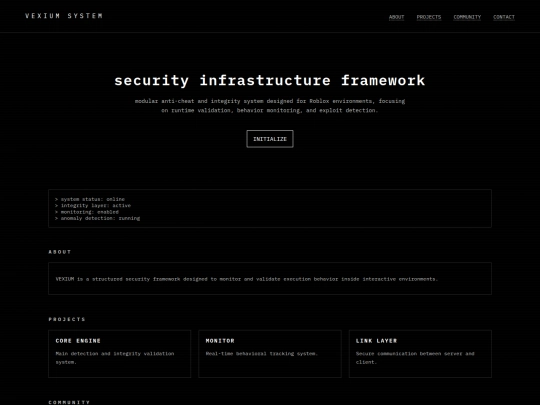Click the PROJECTS section heading
The width and height of the screenshot is (540, 405).
pyautogui.click(x=67, y=319)
